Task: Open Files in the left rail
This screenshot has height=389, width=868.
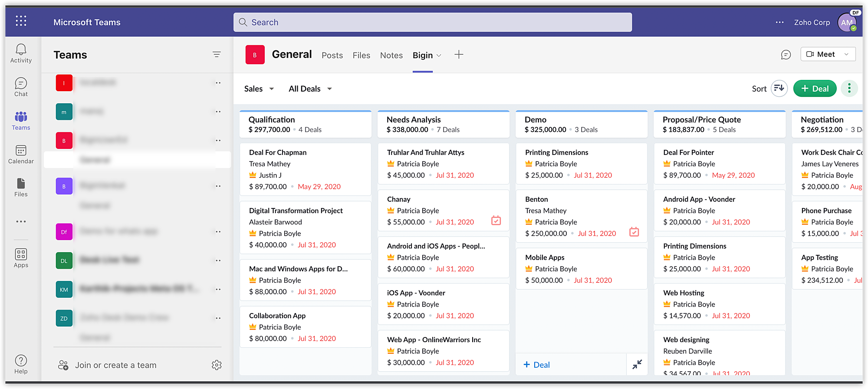Action: (x=21, y=188)
